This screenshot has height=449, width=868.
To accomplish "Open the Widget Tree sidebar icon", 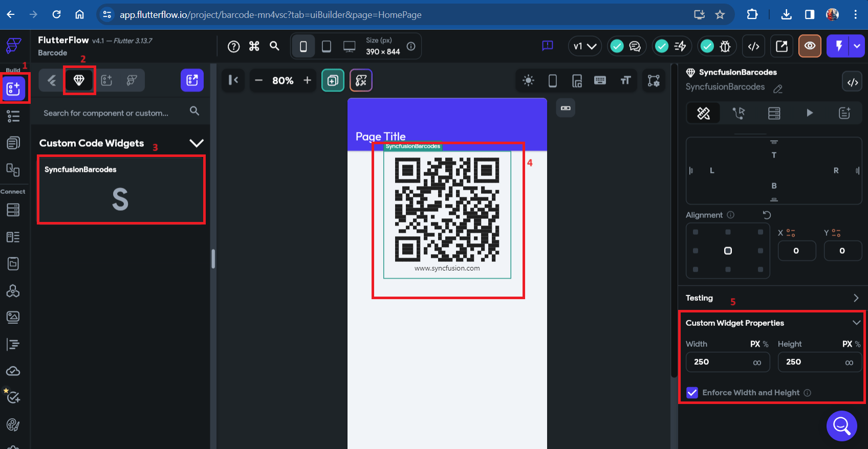I will (x=13, y=116).
